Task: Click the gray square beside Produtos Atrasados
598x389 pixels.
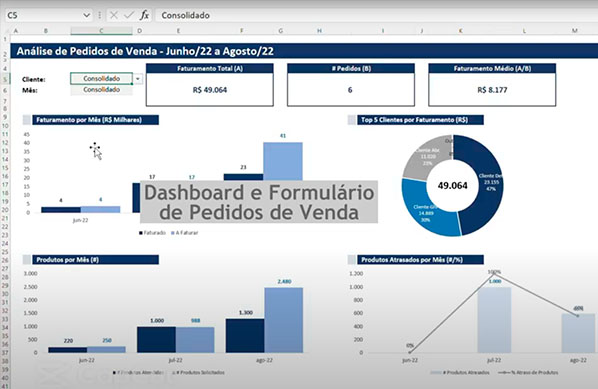Action: coord(352,260)
